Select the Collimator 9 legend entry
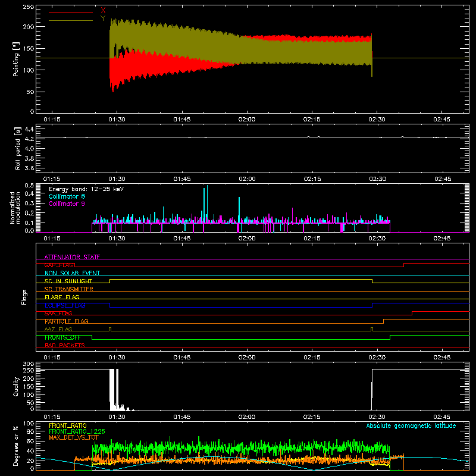This screenshot has width=476, height=476. pyautogui.click(x=67, y=203)
